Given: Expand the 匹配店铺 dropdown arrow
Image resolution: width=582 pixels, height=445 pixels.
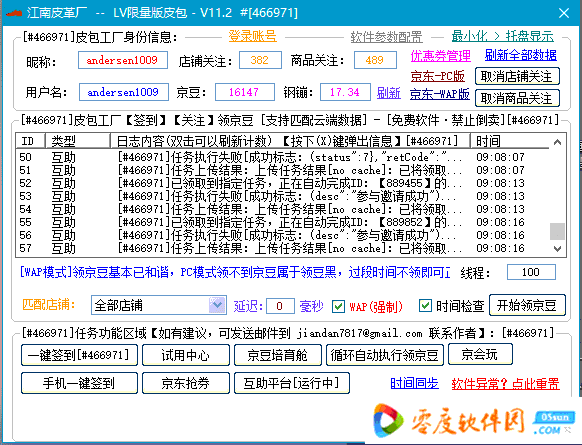Looking at the screenshot, I should coord(217,305).
